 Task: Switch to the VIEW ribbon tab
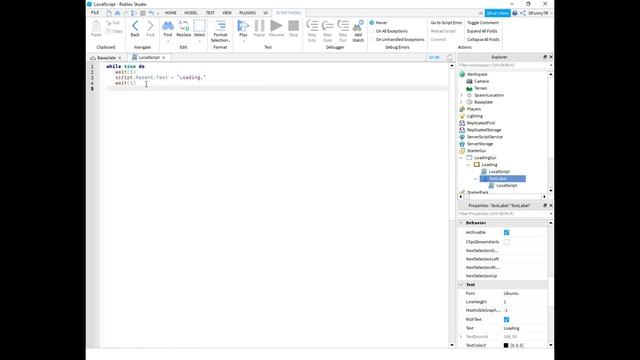(x=227, y=13)
